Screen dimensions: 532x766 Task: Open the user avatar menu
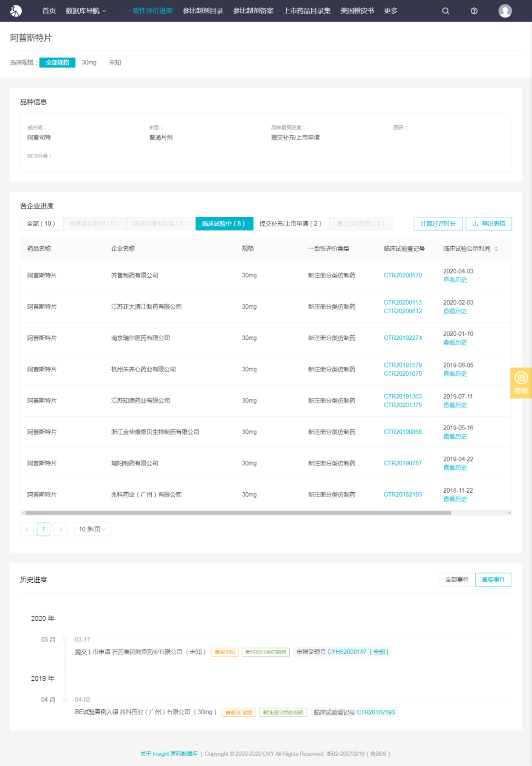coord(505,11)
